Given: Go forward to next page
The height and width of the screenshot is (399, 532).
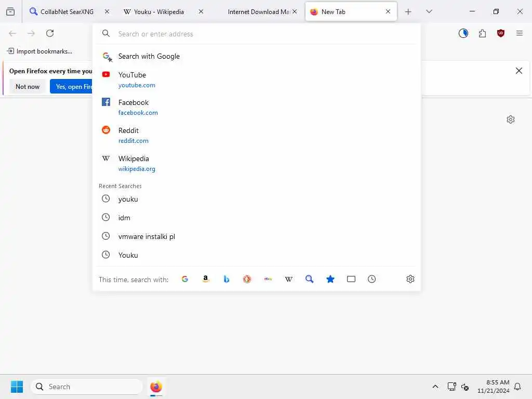Looking at the screenshot, I should pyautogui.click(x=31, y=33).
